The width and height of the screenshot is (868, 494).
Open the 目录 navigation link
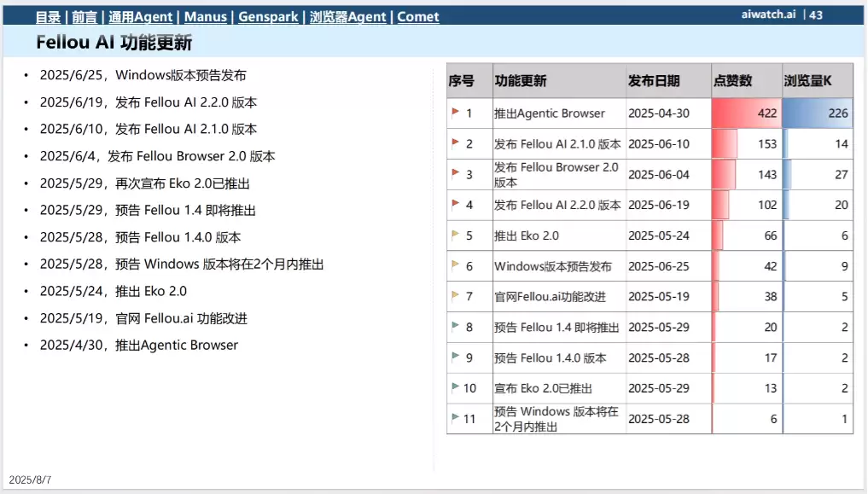48,17
